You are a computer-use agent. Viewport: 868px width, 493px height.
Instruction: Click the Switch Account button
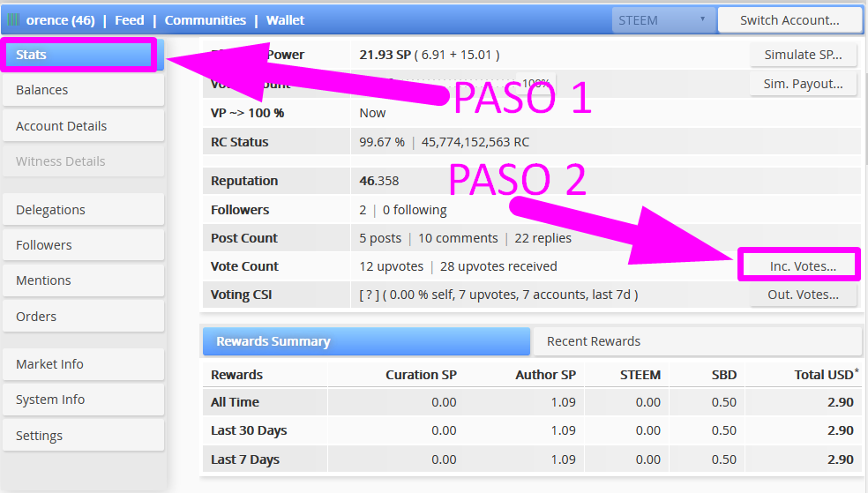pos(789,20)
